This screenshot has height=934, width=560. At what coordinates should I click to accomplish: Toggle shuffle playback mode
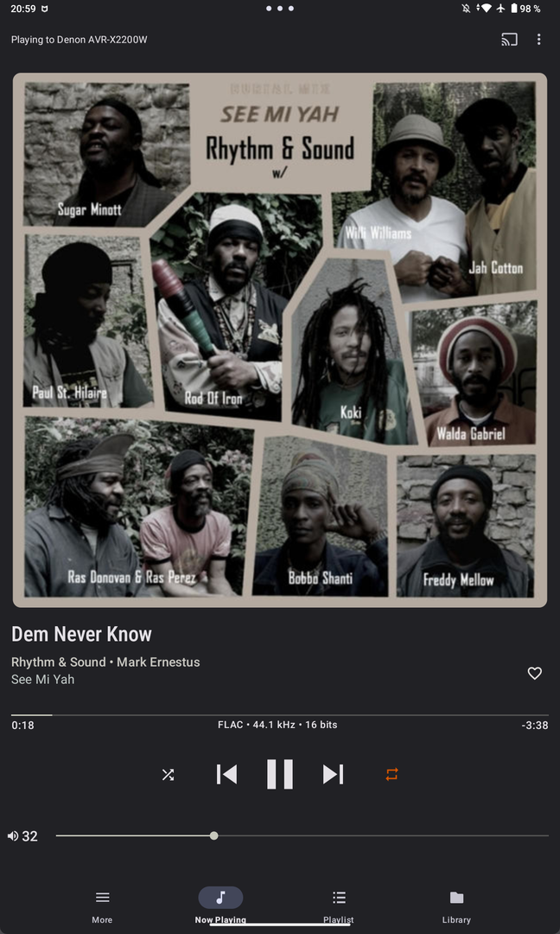[x=168, y=774]
